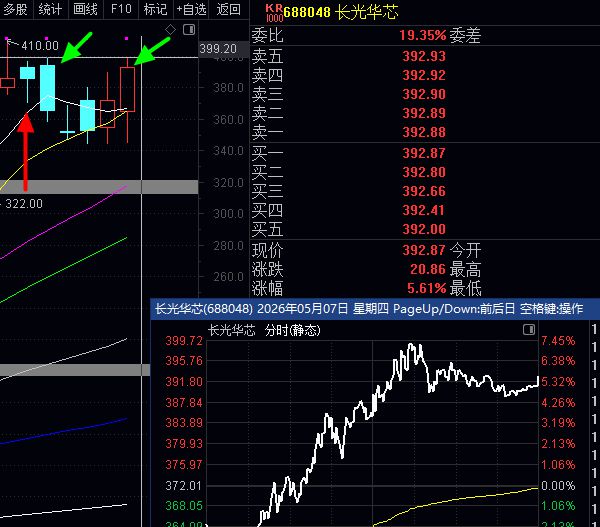Click the 7.45% percentage axis label
This screenshot has width=600, height=527.
tap(558, 341)
